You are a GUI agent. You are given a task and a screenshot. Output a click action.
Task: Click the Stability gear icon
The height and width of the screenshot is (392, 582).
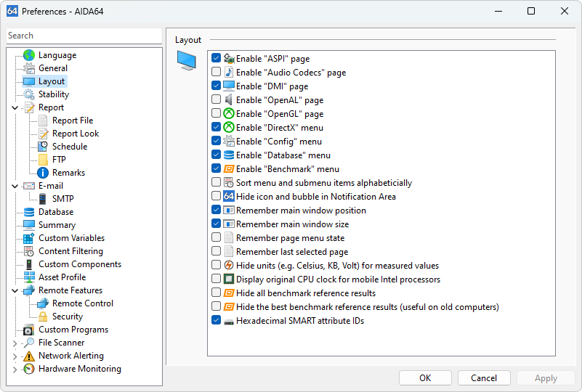pos(29,94)
